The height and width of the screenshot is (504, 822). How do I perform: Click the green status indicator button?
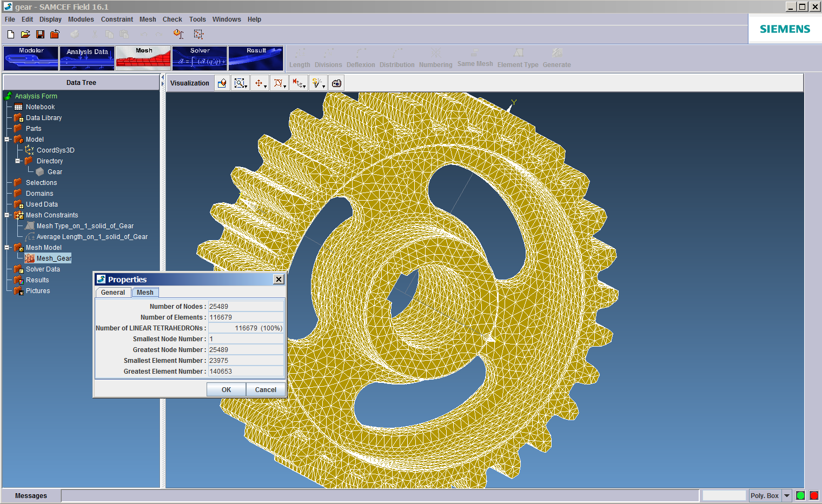pos(800,496)
